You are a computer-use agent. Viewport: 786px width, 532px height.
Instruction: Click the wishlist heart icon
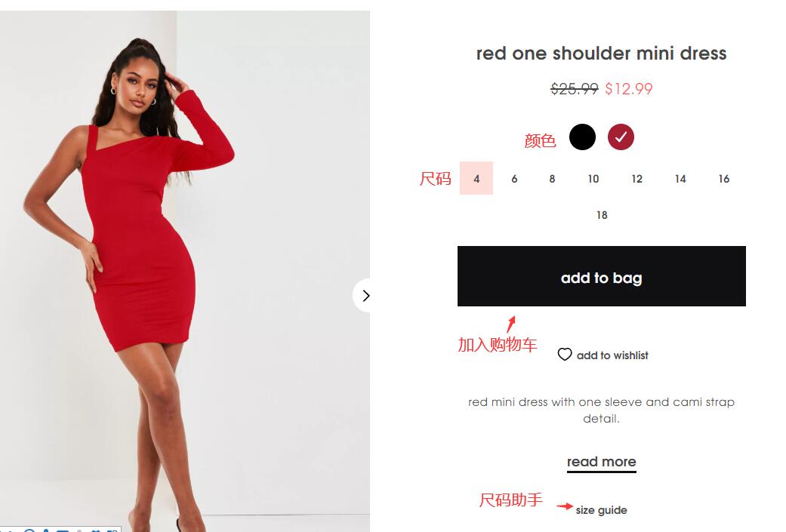point(565,355)
